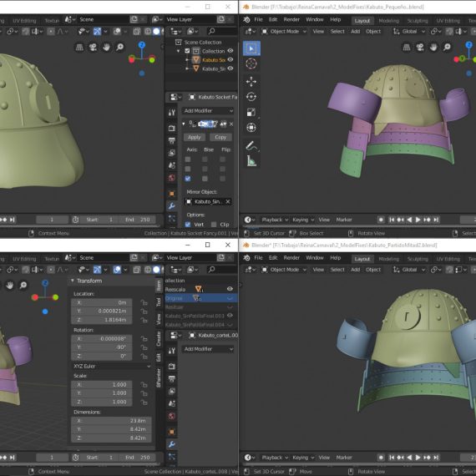Activate the Transform tool in Kabuto_Pequeño window
The image size is (476, 476).
click(251, 128)
